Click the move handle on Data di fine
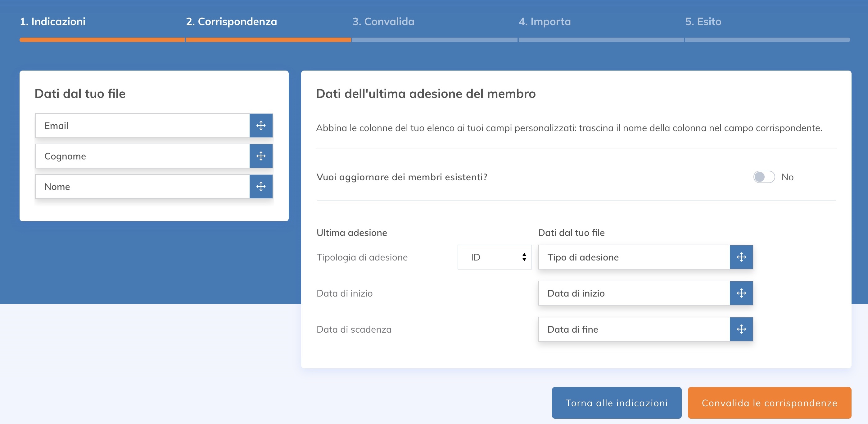The height and width of the screenshot is (424, 868). [x=741, y=329]
